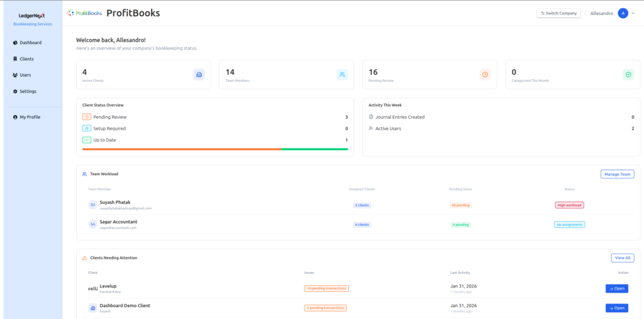Click the 'SA' avatar for Sagar Accountant
644x319 pixels.
tap(93, 224)
